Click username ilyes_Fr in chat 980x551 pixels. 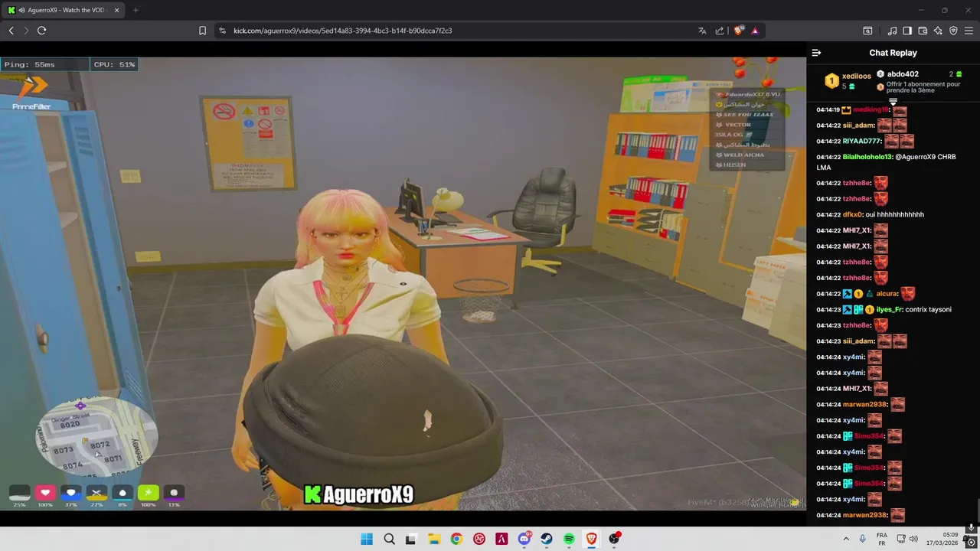(889, 310)
